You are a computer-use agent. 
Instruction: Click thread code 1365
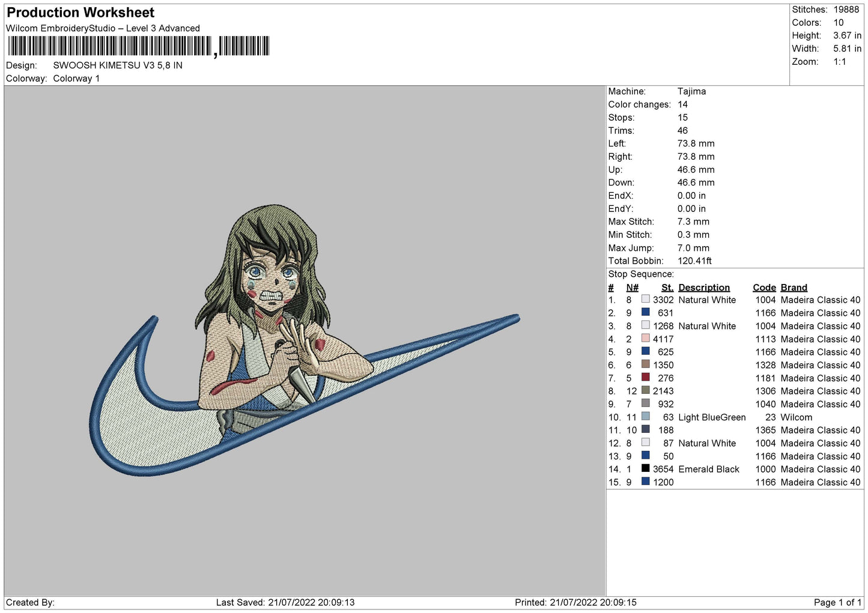click(x=765, y=430)
